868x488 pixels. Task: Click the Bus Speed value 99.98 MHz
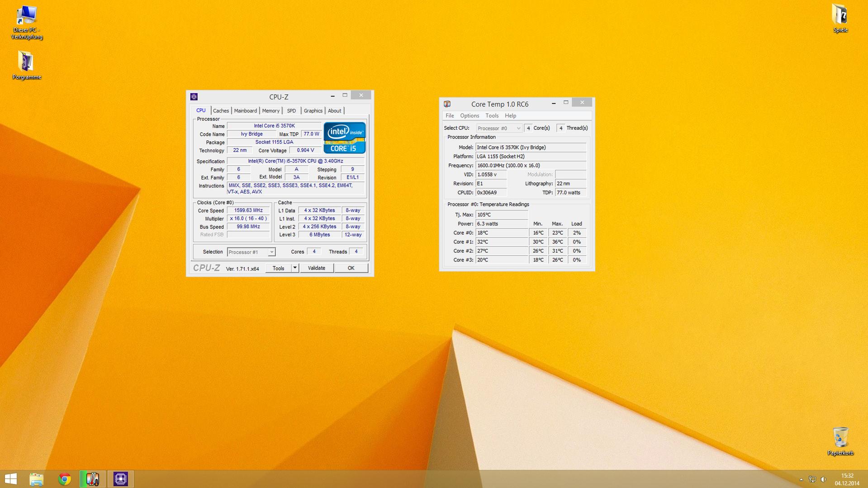(248, 227)
